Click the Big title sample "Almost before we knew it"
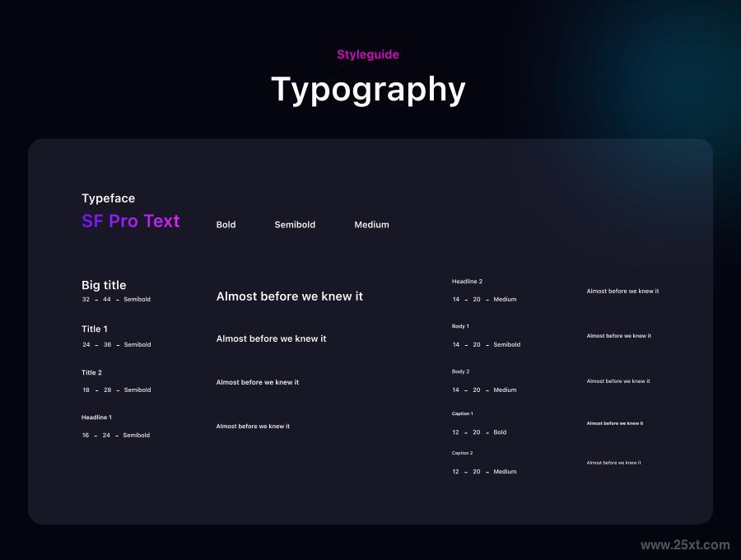The image size is (741, 560). point(290,296)
